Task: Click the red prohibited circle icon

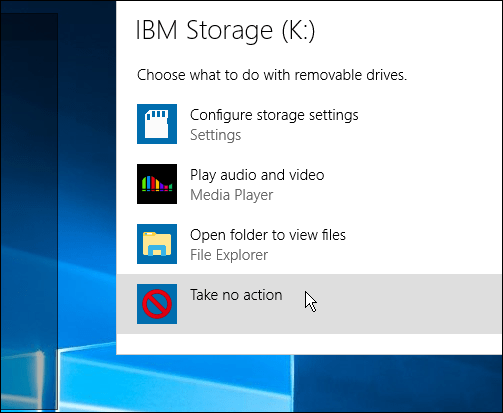Action: pos(157,304)
